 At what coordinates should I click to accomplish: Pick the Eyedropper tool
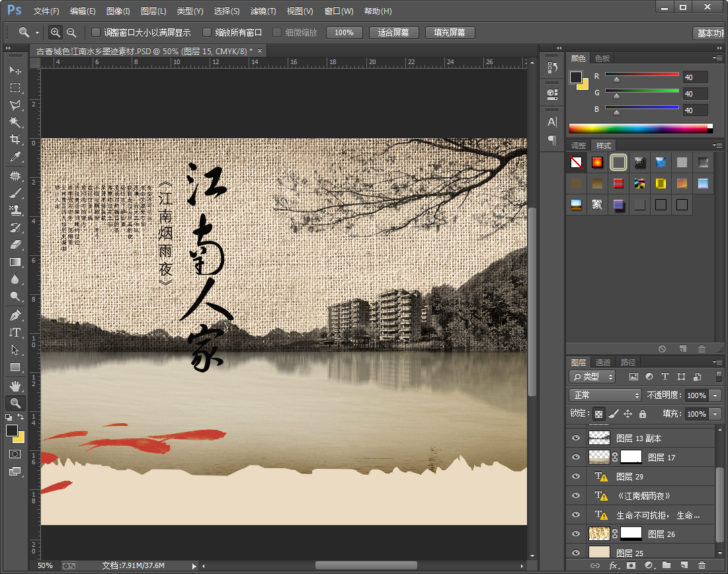15,157
